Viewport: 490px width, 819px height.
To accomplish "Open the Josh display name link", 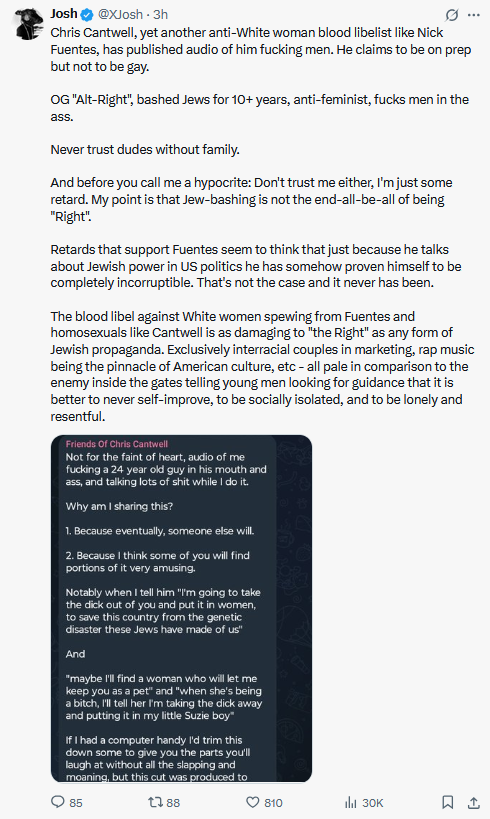I will tap(64, 14).
